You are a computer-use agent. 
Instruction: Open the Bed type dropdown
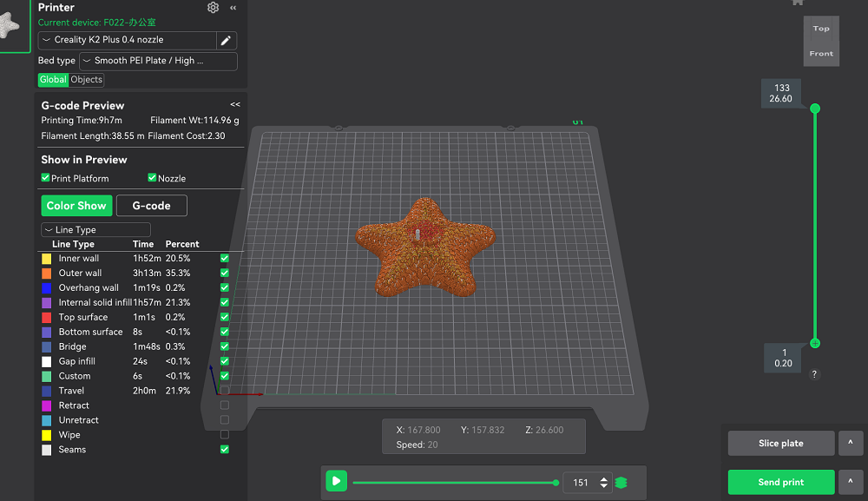pos(158,61)
